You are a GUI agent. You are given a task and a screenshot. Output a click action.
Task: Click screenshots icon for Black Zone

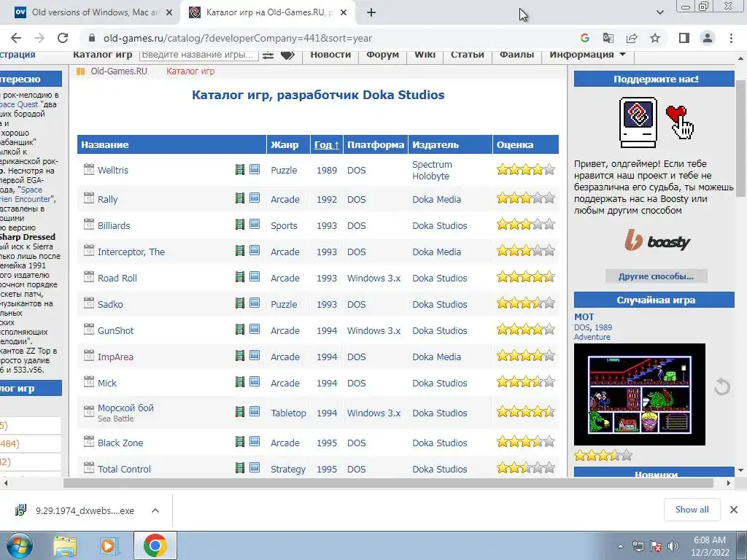point(255,441)
